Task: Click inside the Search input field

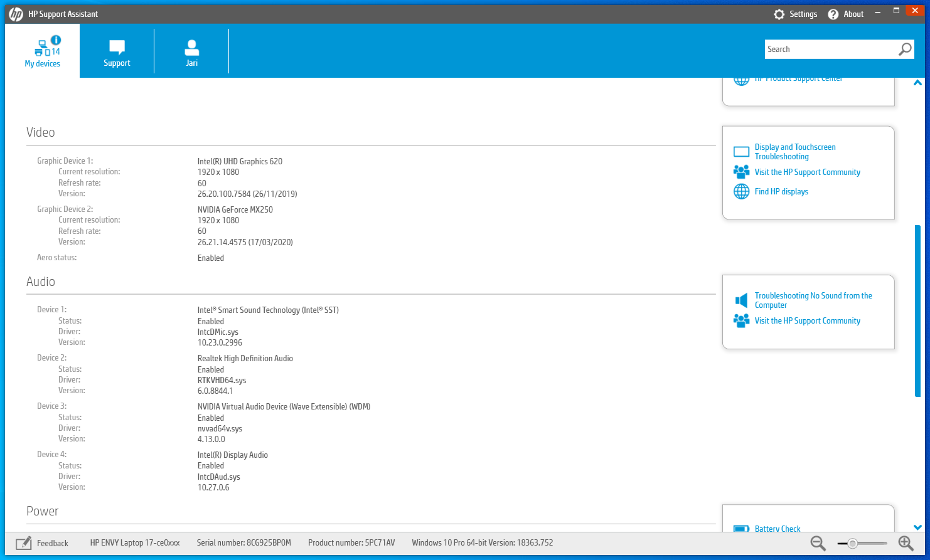Action: 828,50
